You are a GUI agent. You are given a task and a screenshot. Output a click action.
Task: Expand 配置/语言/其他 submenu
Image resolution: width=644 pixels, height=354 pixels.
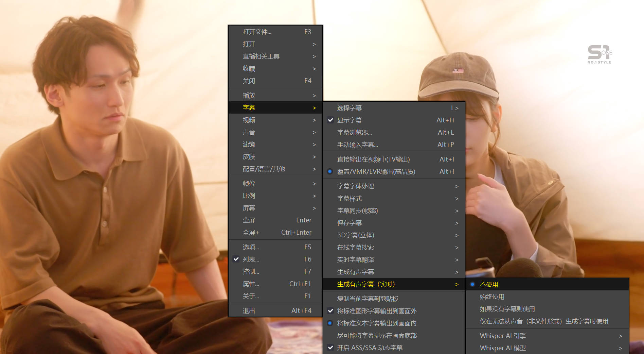275,169
